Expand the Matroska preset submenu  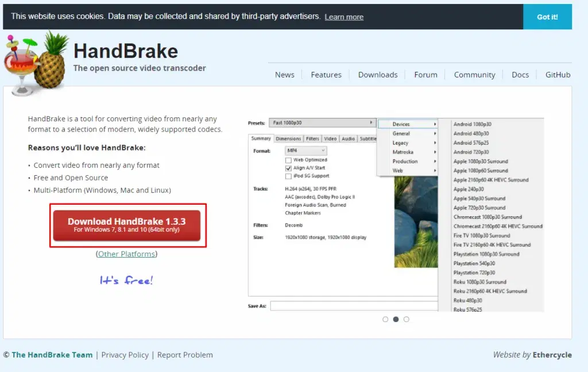pos(408,152)
